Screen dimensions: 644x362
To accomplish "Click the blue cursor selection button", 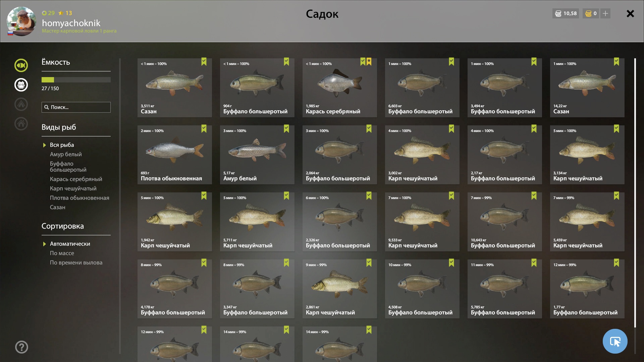I will click(x=615, y=341).
